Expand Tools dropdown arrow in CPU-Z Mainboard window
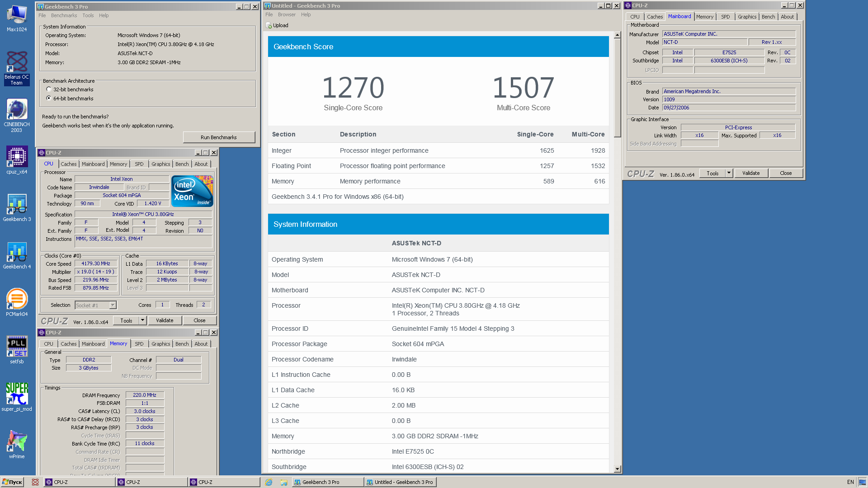The width and height of the screenshot is (868, 488). click(729, 173)
